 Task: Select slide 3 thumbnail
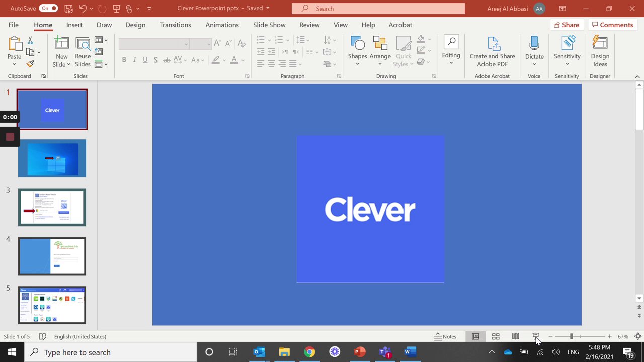point(52,207)
